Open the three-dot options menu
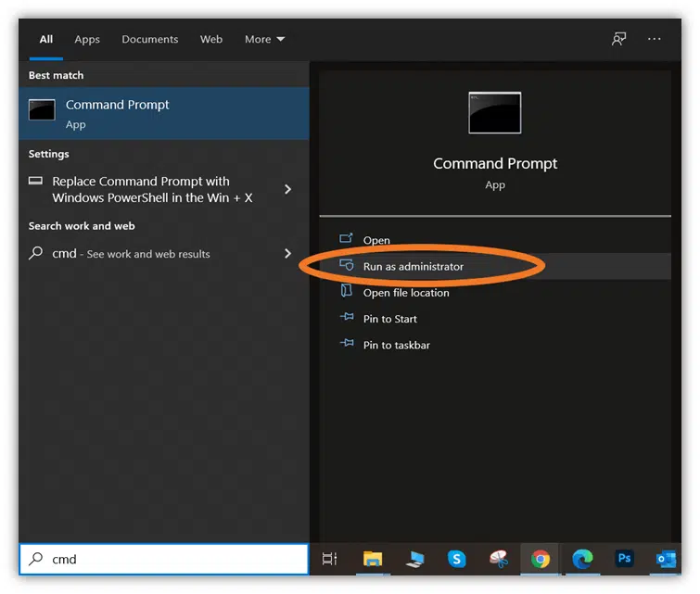700x594 pixels. (654, 39)
